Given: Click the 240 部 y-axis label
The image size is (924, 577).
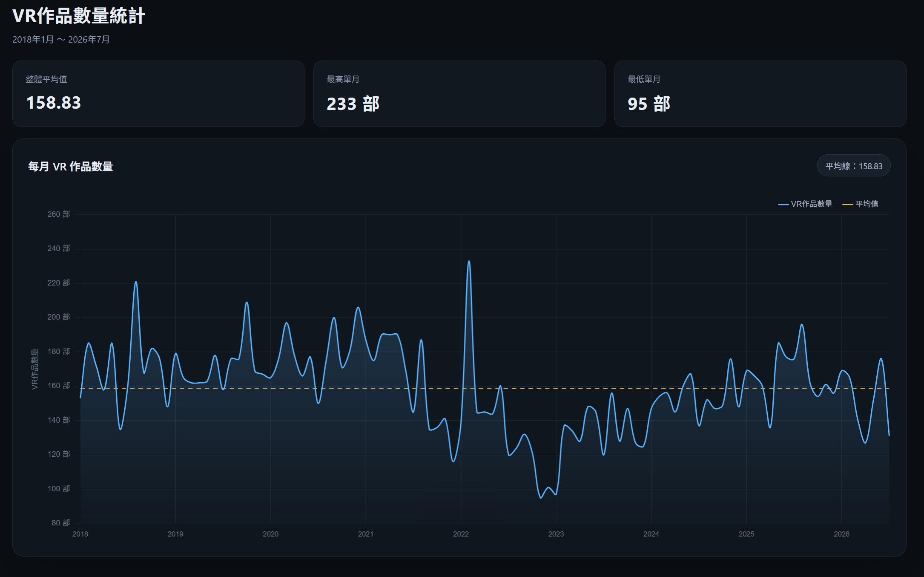Looking at the screenshot, I should click(x=59, y=248).
